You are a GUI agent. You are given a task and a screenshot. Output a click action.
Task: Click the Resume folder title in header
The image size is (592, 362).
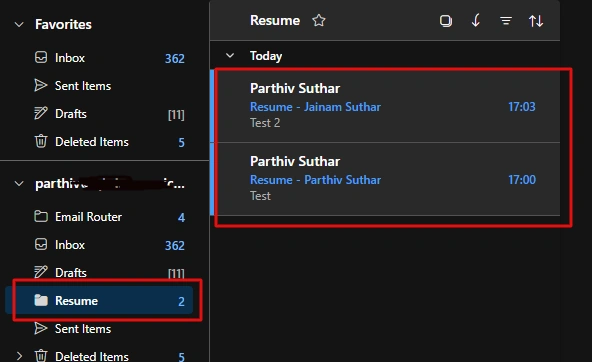pyautogui.click(x=275, y=20)
